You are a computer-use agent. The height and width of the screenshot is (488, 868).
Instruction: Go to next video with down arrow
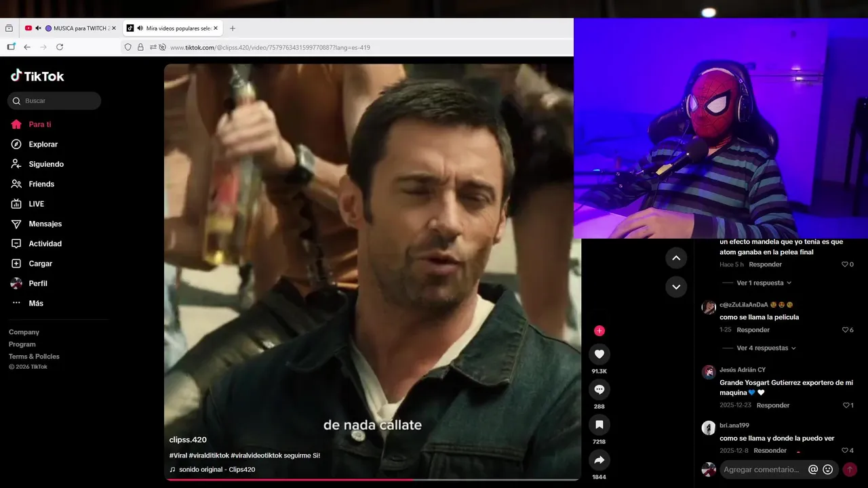(x=675, y=287)
